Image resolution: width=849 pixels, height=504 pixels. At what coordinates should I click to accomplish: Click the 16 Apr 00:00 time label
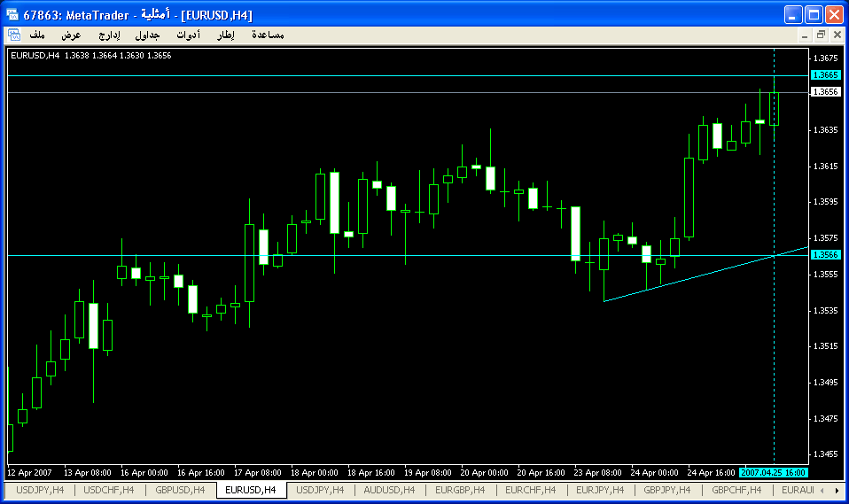pos(144,473)
